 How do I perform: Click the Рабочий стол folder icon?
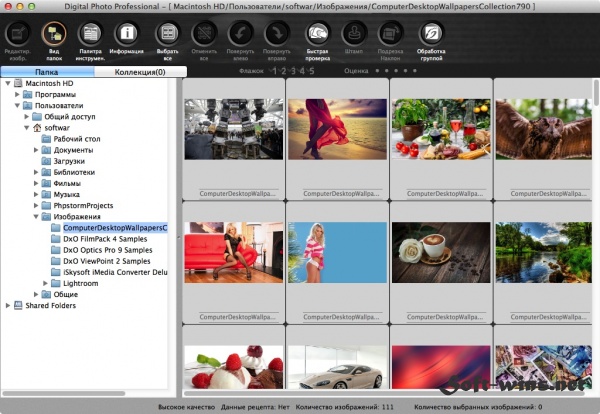(x=46, y=139)
